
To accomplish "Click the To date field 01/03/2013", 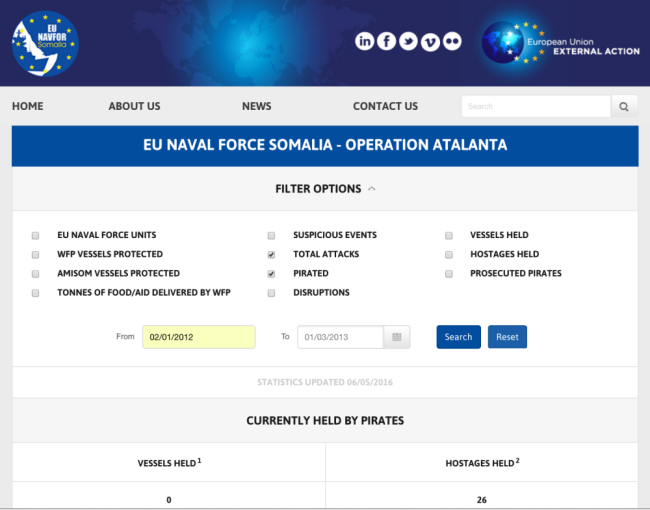I will click(x=340, y=337).
